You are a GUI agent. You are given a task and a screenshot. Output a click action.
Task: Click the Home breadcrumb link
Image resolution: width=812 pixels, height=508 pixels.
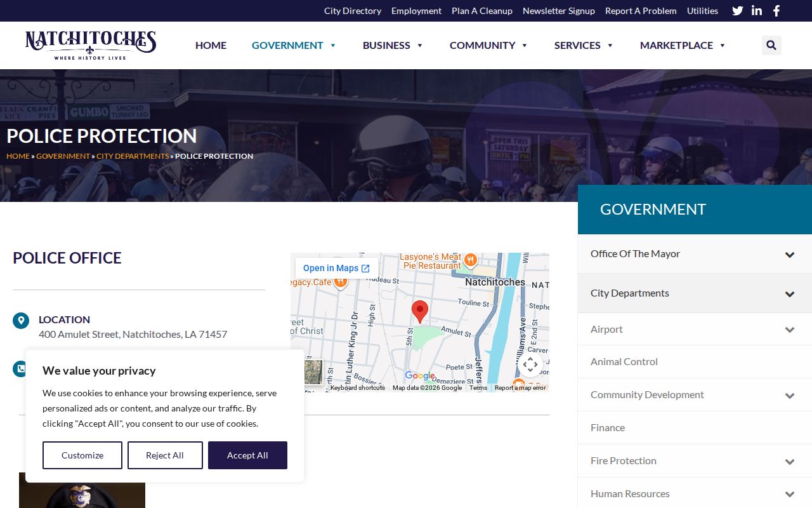coord(18,156)
